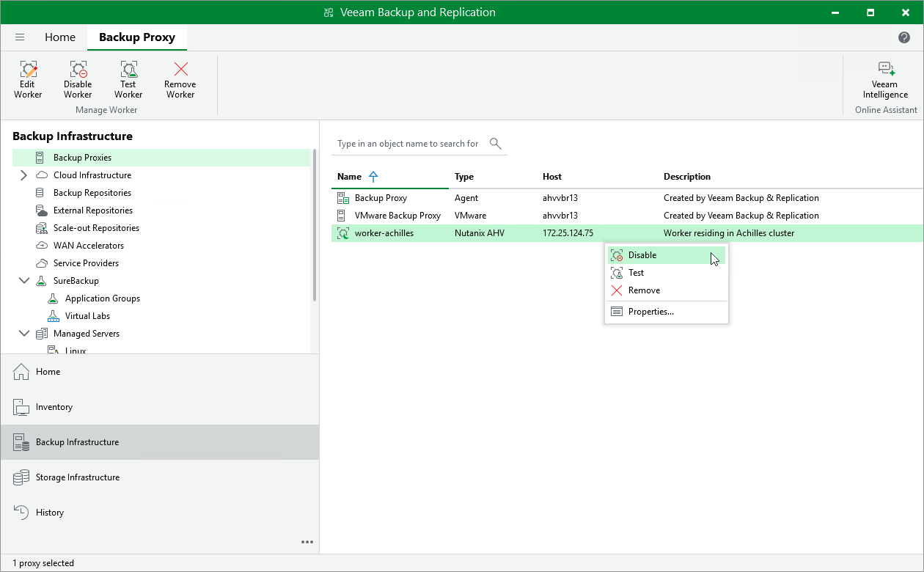Open the Backup Infrastructure view button
The width and height of the screenshot is (924, 572).
point(159,442)
